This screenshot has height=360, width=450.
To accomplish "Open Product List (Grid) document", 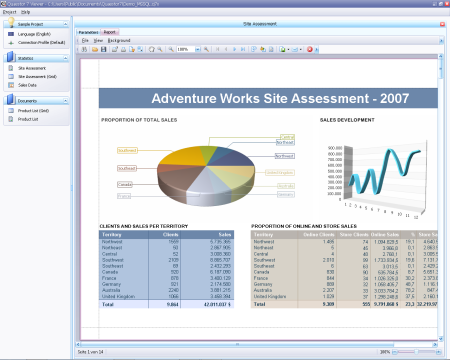I will tap(33, 111).
